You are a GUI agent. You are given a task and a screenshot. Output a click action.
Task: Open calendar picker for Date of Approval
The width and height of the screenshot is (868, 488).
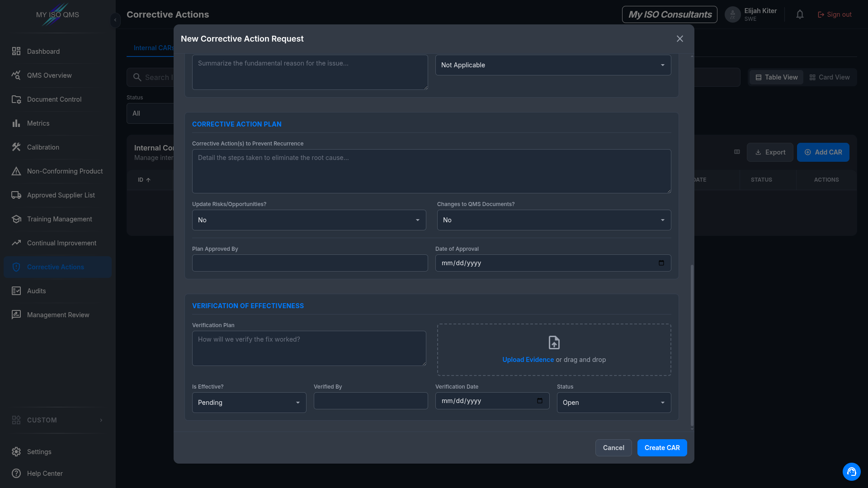tap(661, 263)
